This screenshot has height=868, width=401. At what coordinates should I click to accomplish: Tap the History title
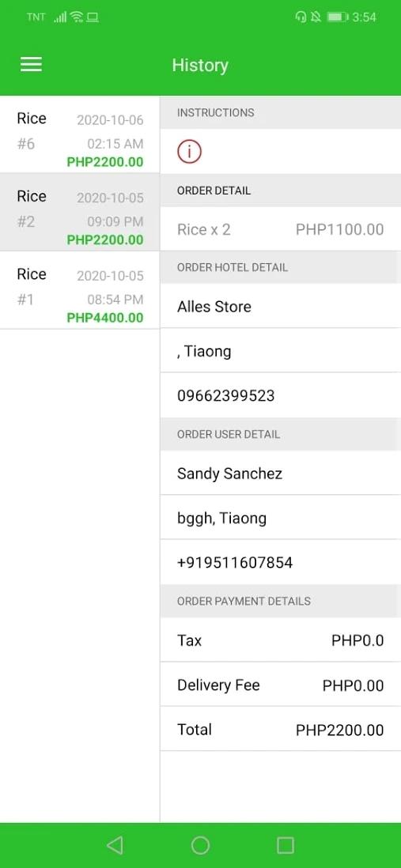click(x=200, y=65)
